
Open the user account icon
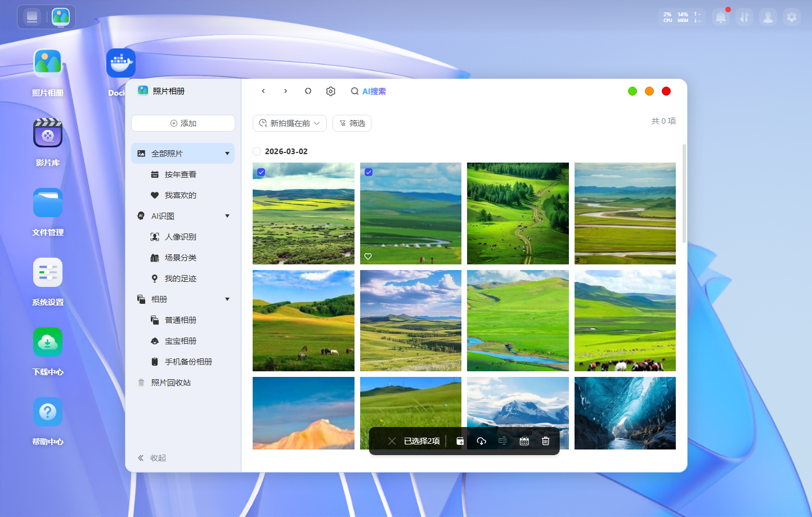point(768,17)
